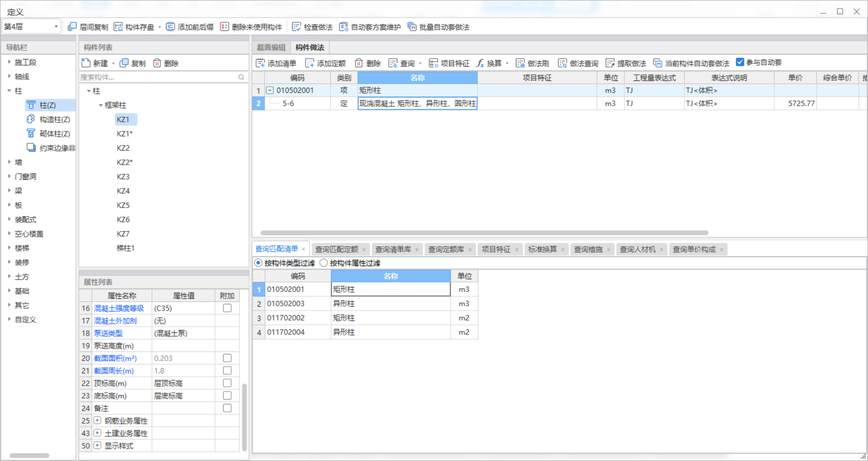
Task: Run 检查做法 from the toolbar
Action: click(x=312, y=27)
